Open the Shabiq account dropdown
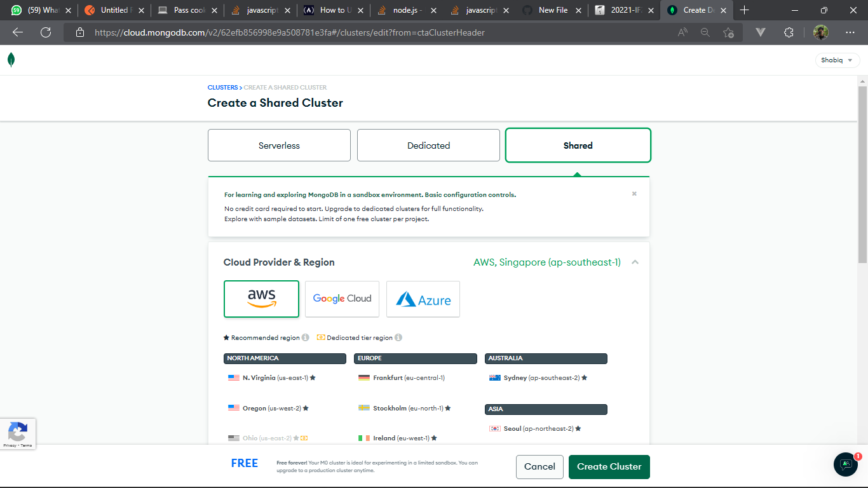The width and height of the screenshot is (868, 488). coord(837,60)
